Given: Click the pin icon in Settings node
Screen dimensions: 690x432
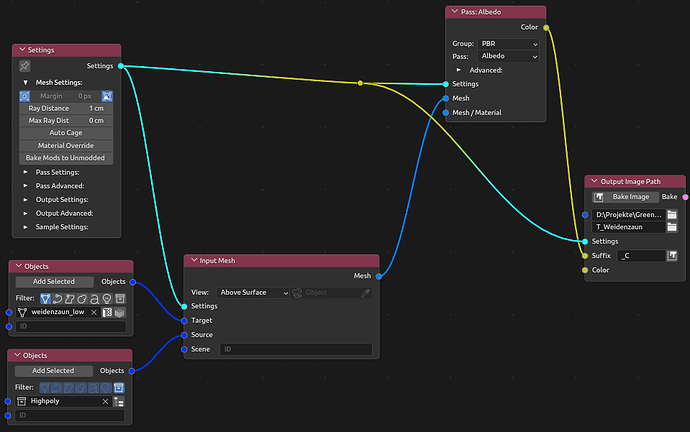Looking at the screenshot, I should (x=25, y=66).
